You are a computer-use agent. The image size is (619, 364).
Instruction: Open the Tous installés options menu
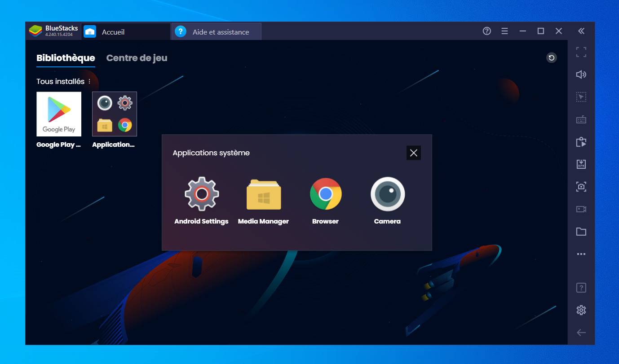89,82
